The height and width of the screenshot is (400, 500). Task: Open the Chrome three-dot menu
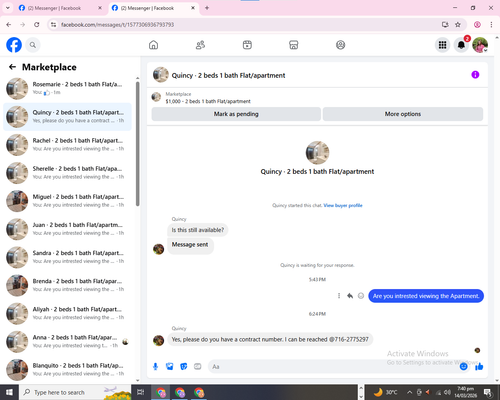click(x=491, y=25)
